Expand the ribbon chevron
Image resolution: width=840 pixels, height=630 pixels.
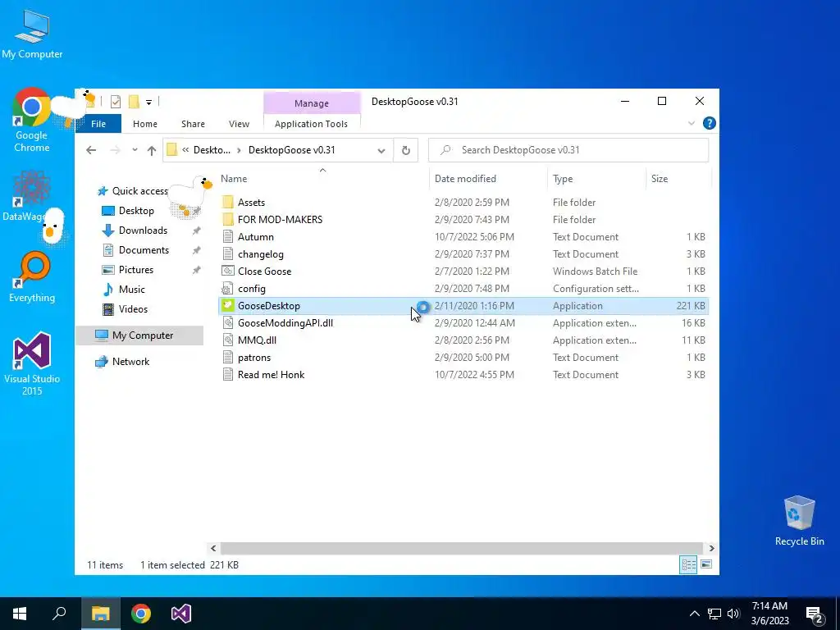tap(691, 123)
